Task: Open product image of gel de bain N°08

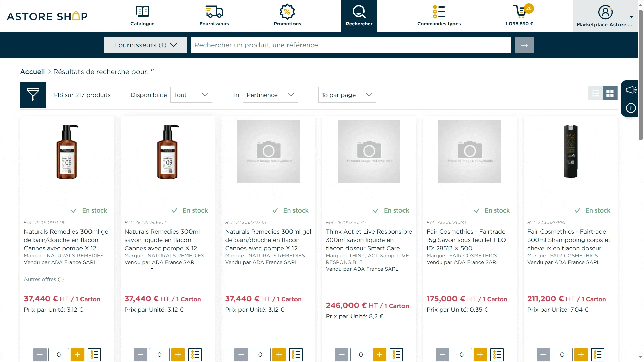Action: [67, 152]
